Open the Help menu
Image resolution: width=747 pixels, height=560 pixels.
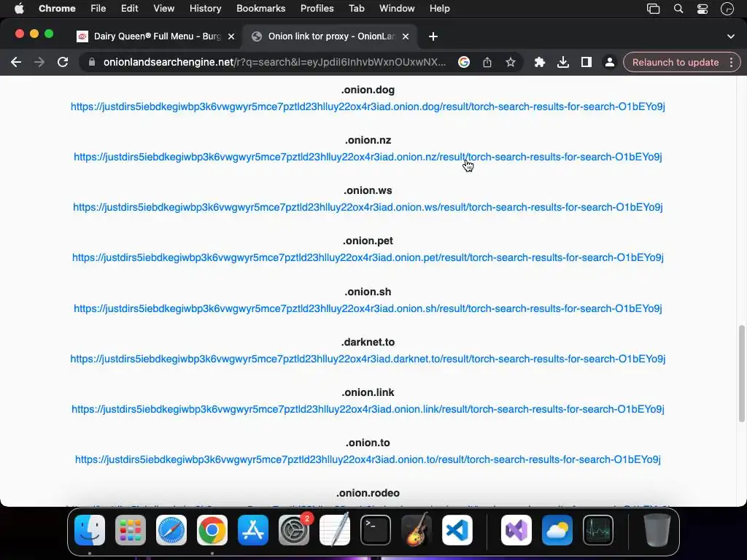[439, 9]
